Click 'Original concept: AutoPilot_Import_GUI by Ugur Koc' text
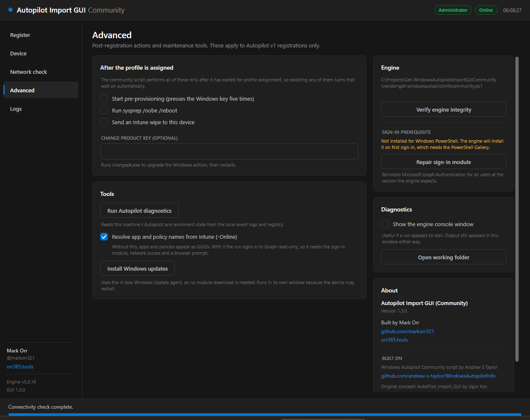 (434, 386)
